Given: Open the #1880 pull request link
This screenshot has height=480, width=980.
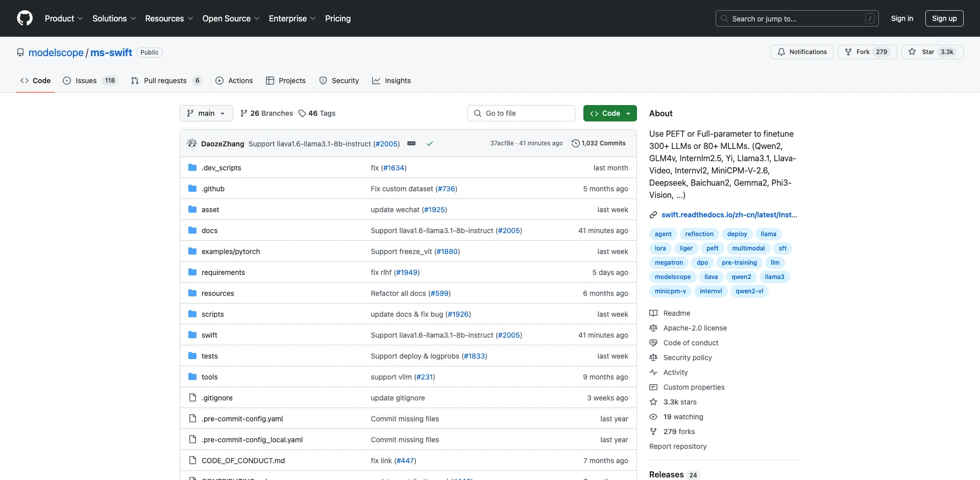Looking at the screenshot, I should click(447, 251).
